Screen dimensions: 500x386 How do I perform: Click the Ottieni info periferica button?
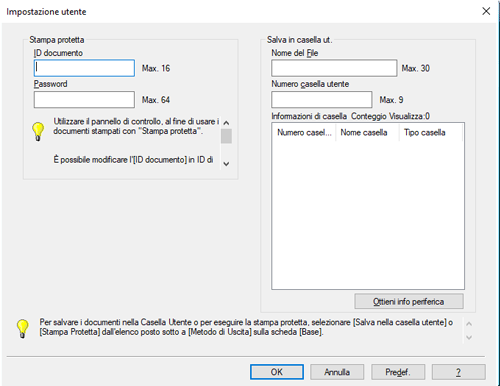coord(409,301)
